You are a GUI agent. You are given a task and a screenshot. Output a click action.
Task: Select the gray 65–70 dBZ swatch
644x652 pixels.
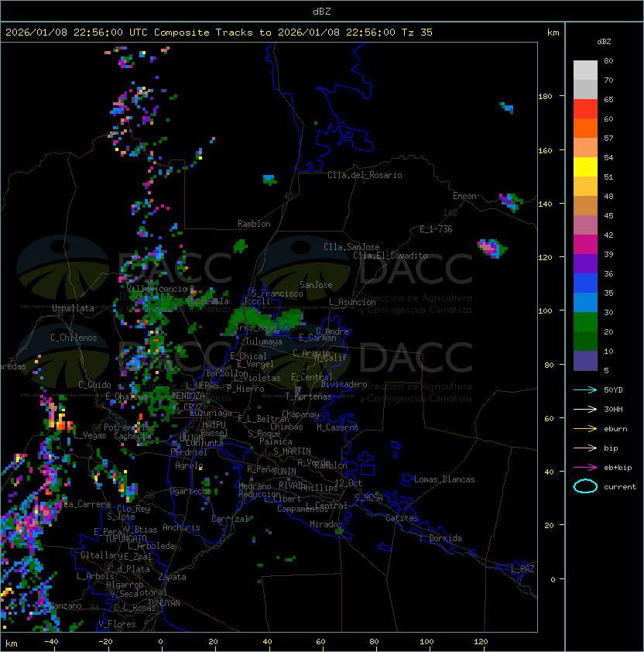585,89
